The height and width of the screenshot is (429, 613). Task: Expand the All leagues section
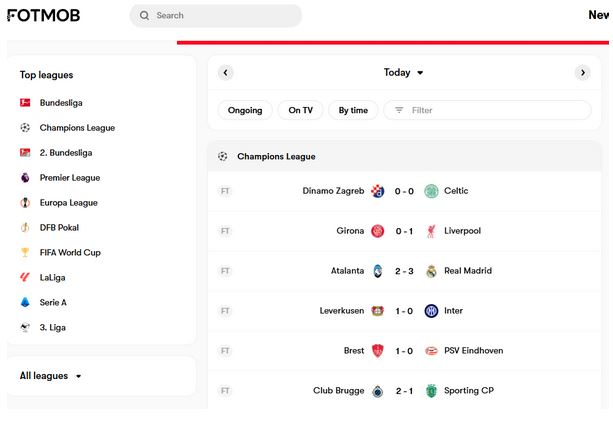[x=51, y=376]
